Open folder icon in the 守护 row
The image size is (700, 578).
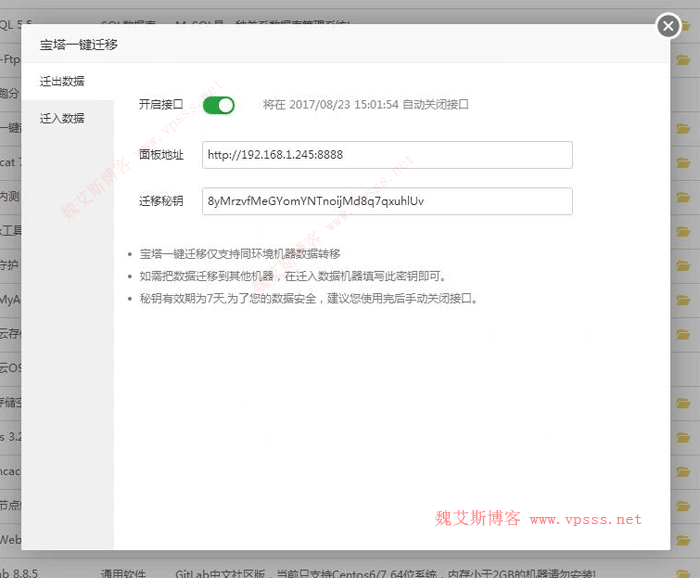[684, 265]
